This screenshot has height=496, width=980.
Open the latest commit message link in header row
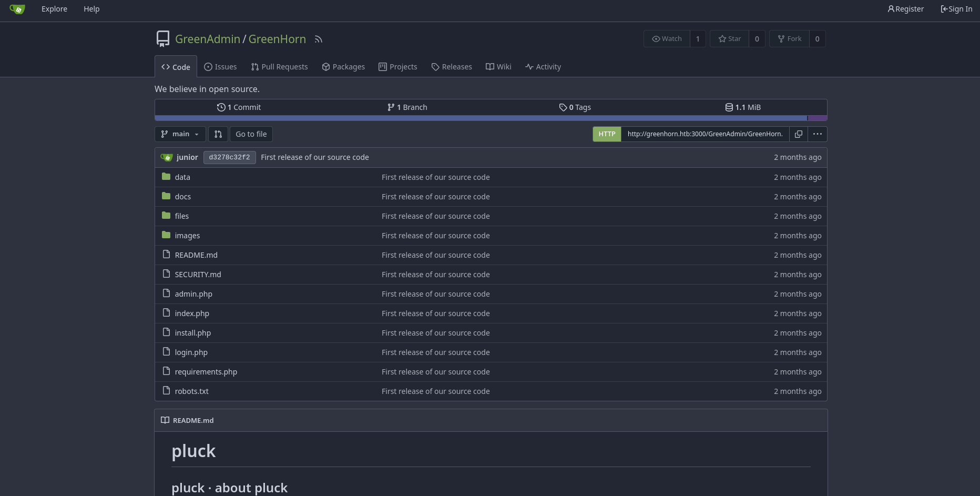pos(315,157)
